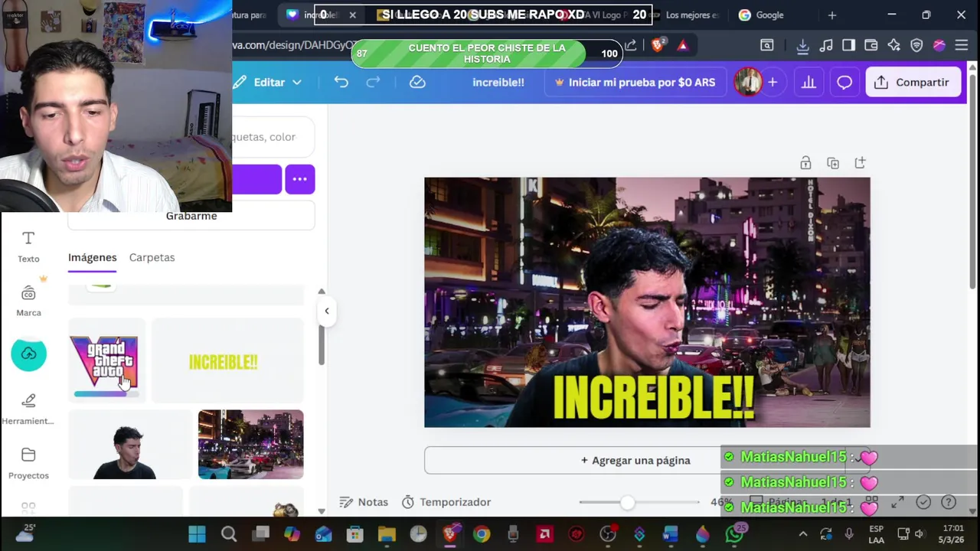Screen dimensions: 980x551
Task: Switch to the Imágenes tab
Action: (92, 257)
